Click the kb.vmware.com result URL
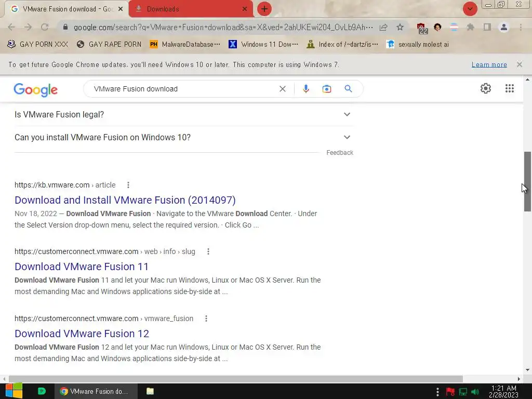 pyautogui.click(x=65, y=185)
